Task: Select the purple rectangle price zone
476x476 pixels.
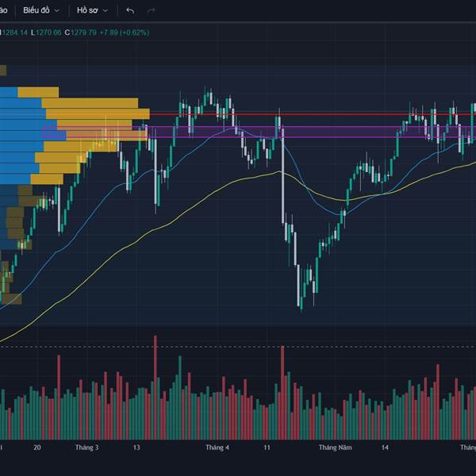Action: tap(259, 132)
